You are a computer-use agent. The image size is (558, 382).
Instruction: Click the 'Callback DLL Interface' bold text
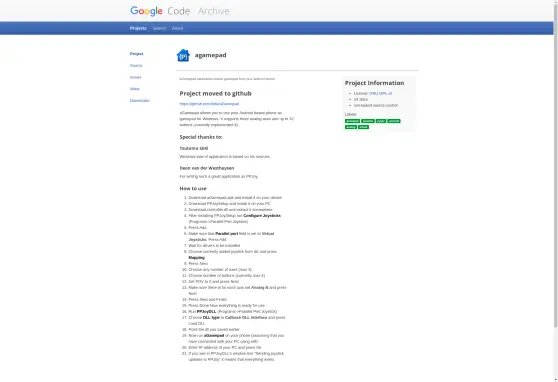point(246,317)
